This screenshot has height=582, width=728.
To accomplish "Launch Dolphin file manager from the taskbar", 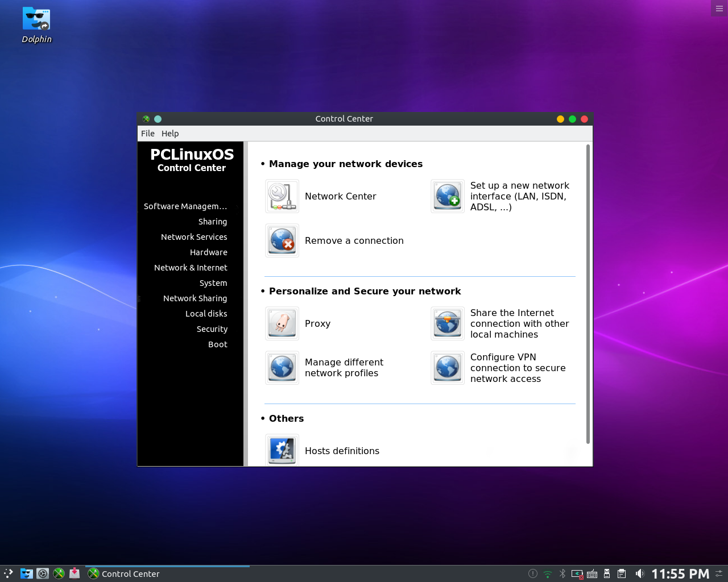I will (27, 573).
